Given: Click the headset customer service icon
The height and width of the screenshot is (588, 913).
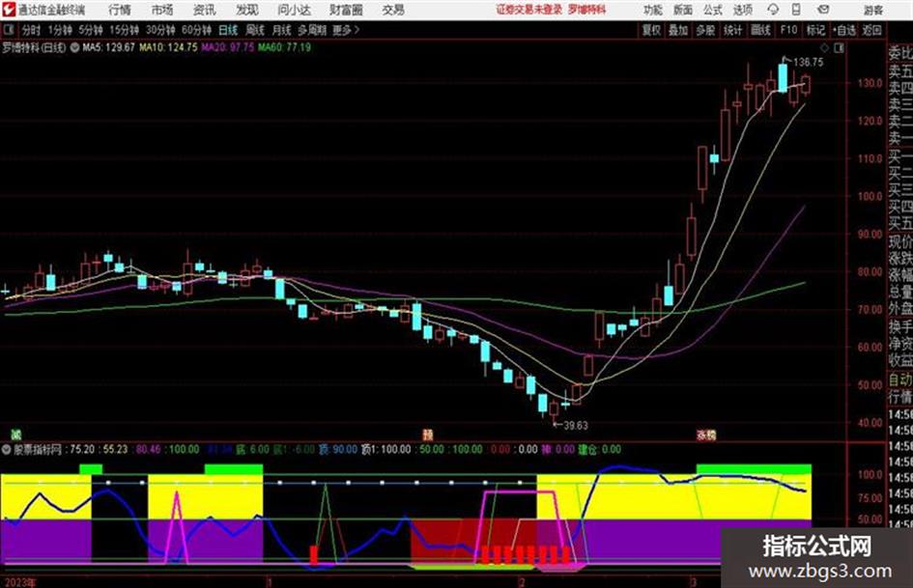Looking at the screenshot, I should pos(773,10).
